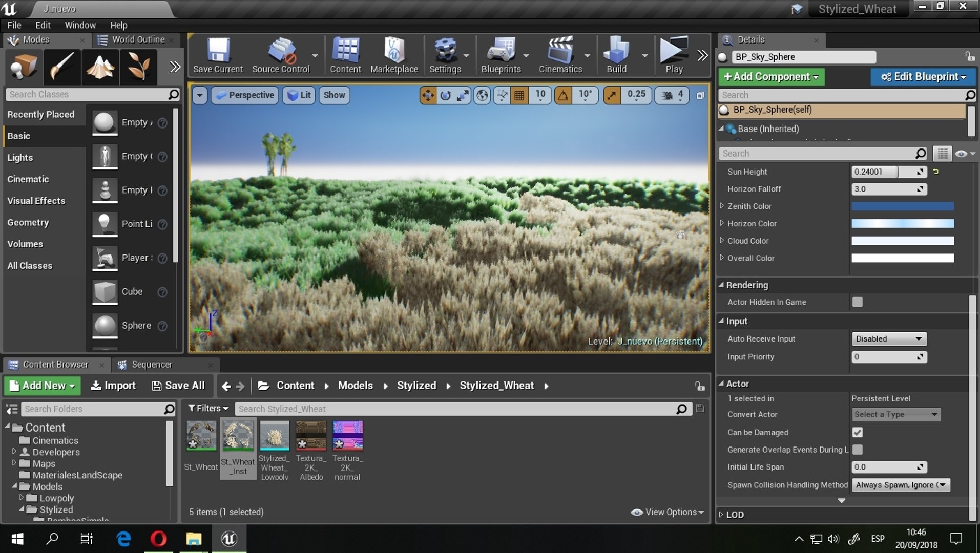Open Zenith Color swatch

pyautogui.click(x=902, y=206)
